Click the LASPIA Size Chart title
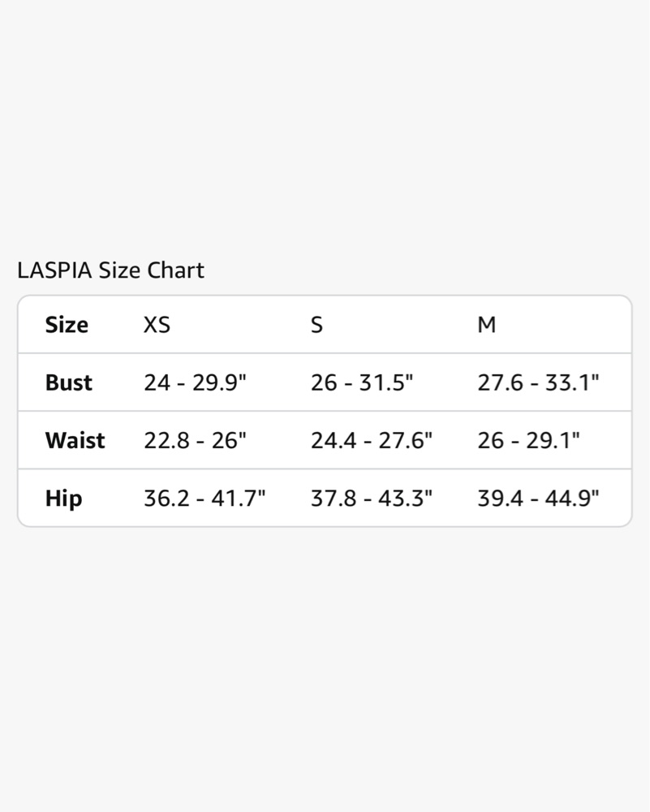650x812 pixels. (x=110, y=270)
